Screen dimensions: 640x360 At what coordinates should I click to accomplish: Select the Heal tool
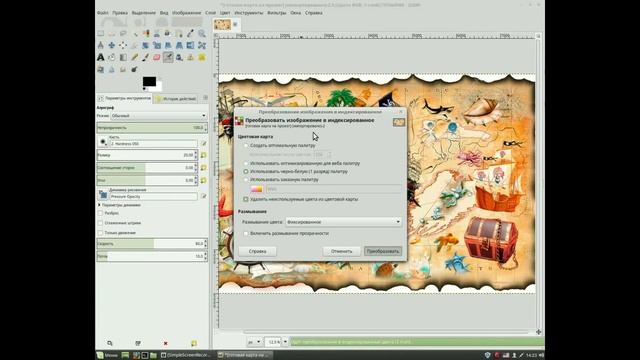tap(202, 57)
